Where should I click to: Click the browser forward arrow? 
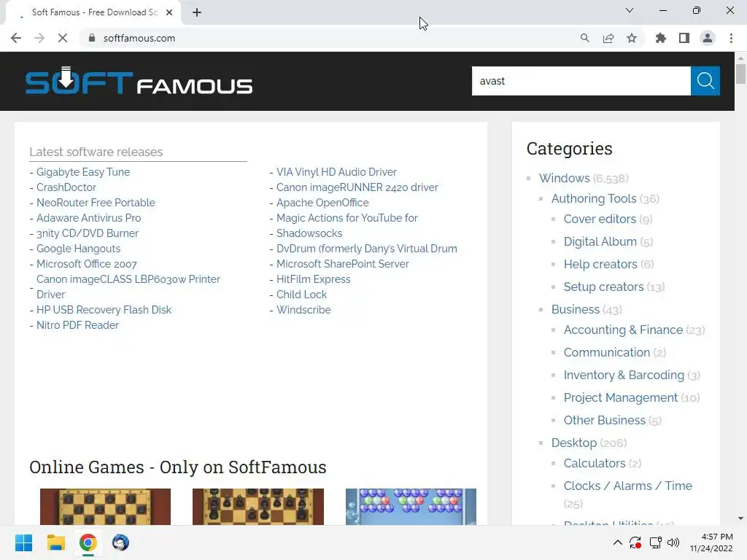pos(39,38)
